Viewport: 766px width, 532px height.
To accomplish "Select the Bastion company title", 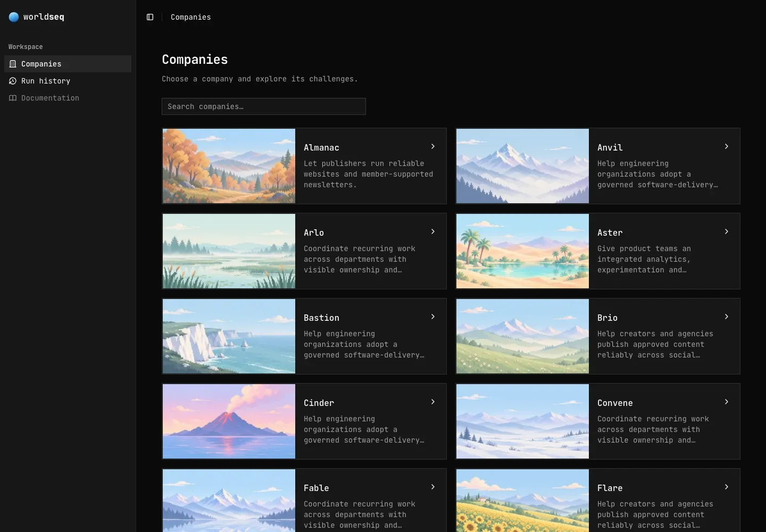I will 321,318.
